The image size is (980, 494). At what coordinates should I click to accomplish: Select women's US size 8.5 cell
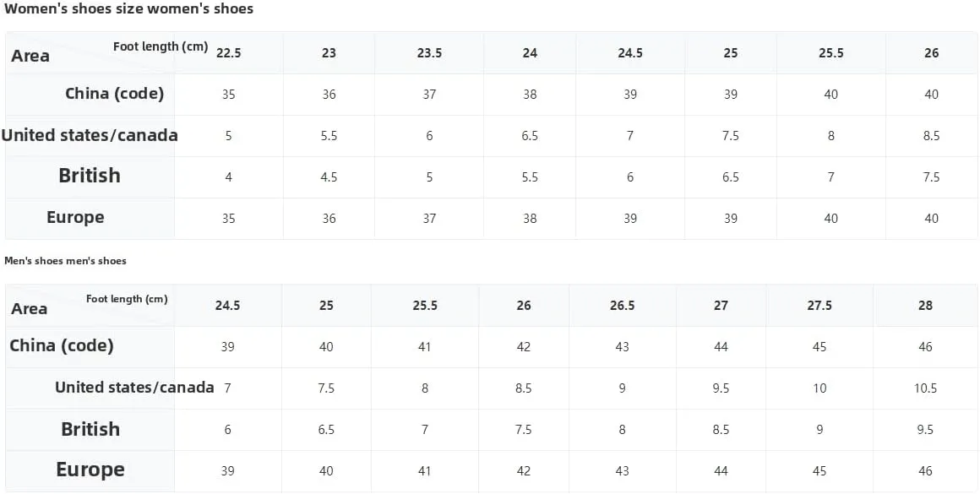(x=931, y=135)
